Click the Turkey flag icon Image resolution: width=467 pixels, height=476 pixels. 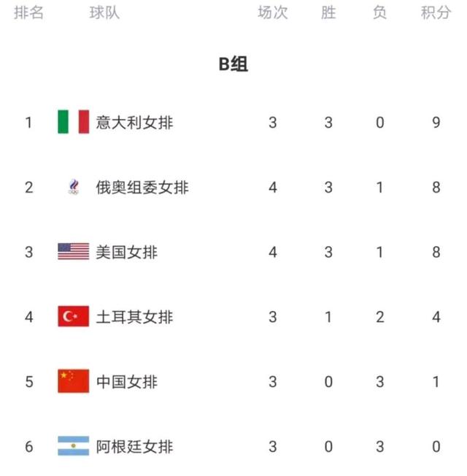point(74,316)
